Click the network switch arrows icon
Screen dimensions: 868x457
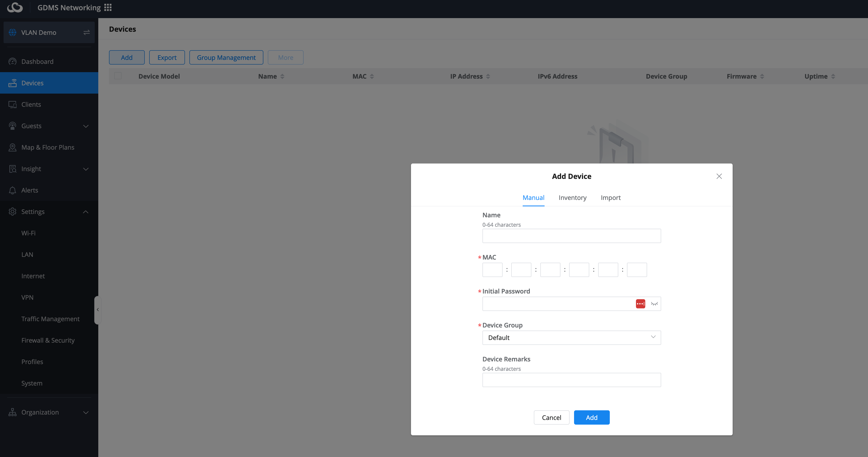[x=86, y=32]
